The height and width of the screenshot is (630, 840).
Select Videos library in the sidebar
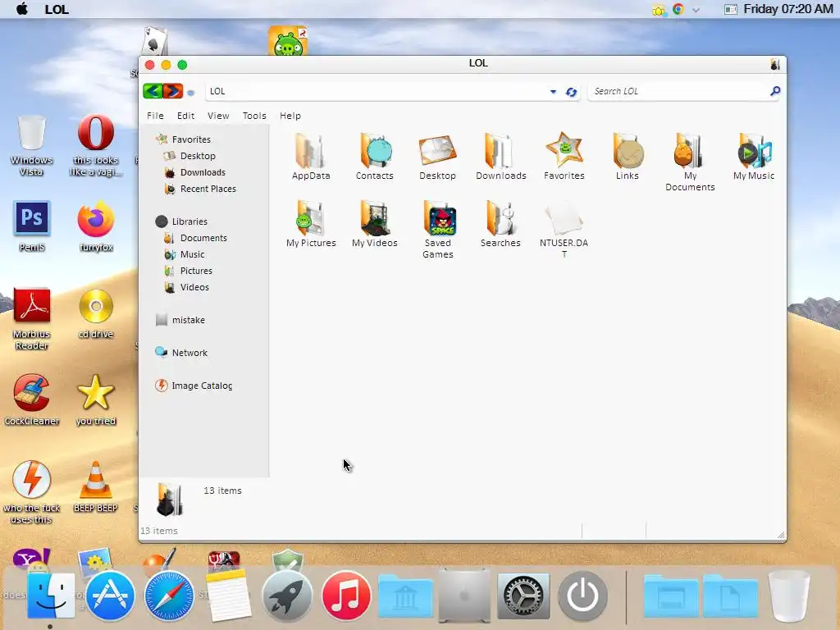(186, 287)
